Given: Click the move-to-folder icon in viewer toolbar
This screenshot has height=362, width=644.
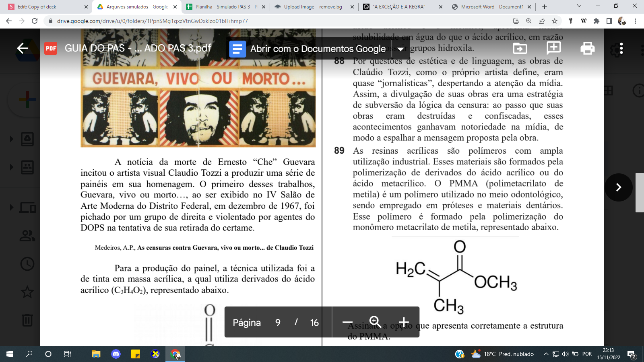Looking at the screenshot, I should click(x=520, y=49).
